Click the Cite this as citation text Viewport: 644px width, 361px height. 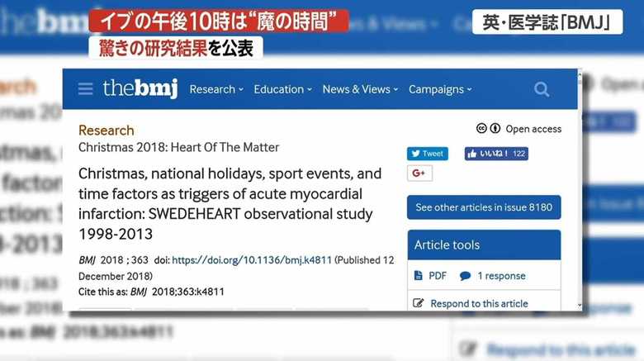click(151, 292)
